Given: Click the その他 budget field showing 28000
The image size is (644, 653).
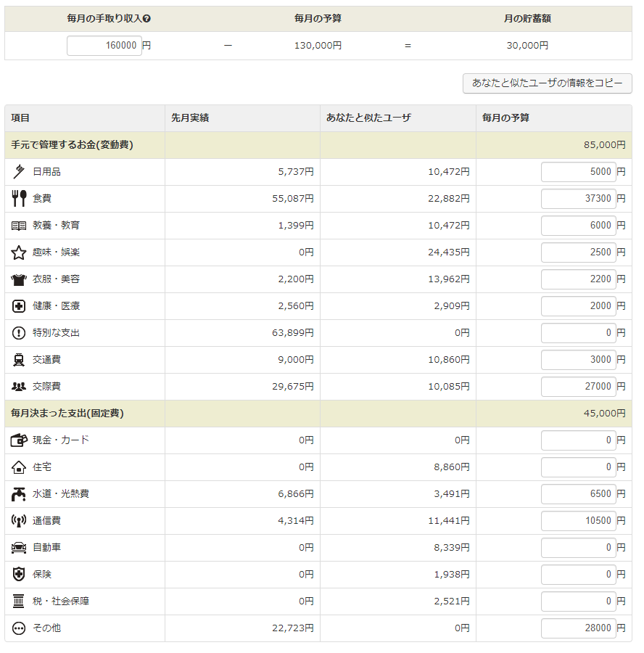Looking at the screenshot, I should click(x=578, y=628).
